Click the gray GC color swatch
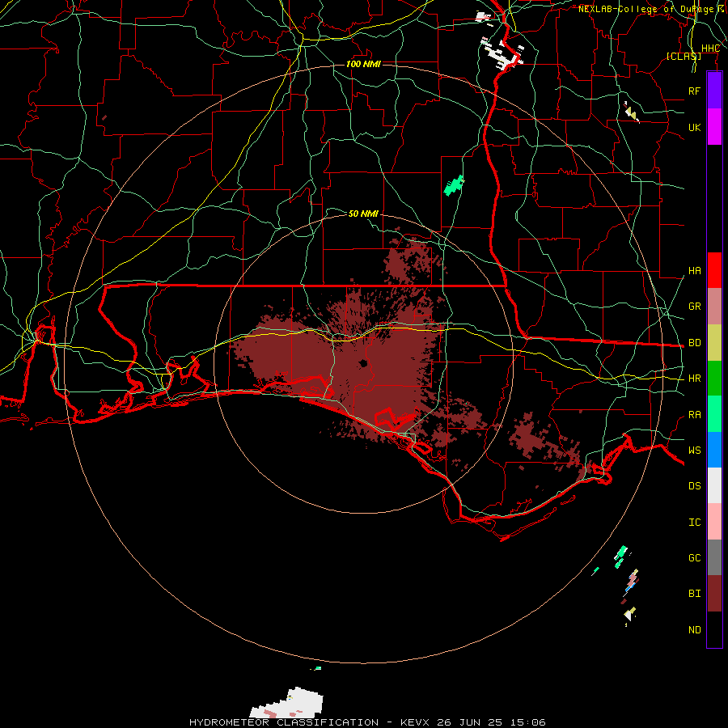The image size is (728, 728). click(714, 557)
